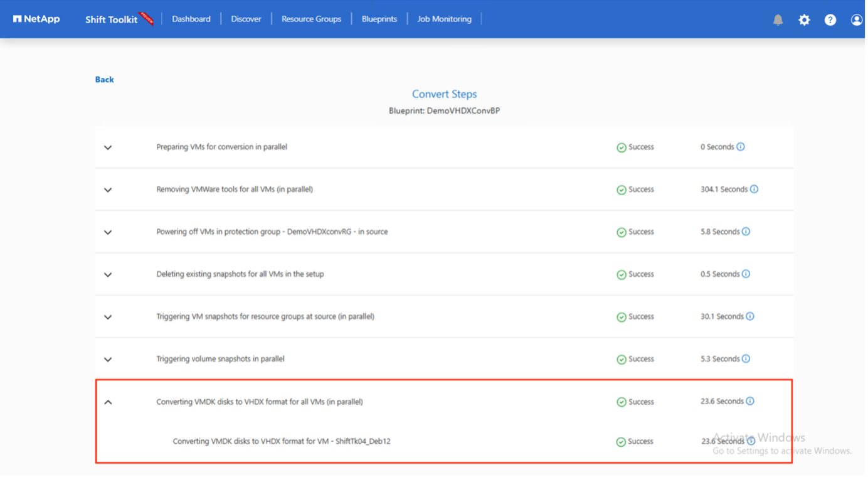Click the help question mark icon
Image resolution: width=868 pixels, height=477 pixels.
pyautogui.click(x=830, y=19)
